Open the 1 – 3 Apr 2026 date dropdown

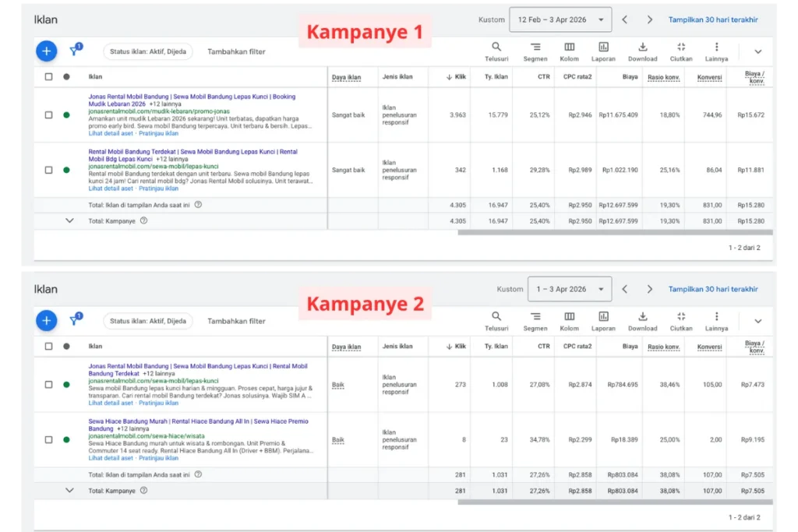(569, 289)
